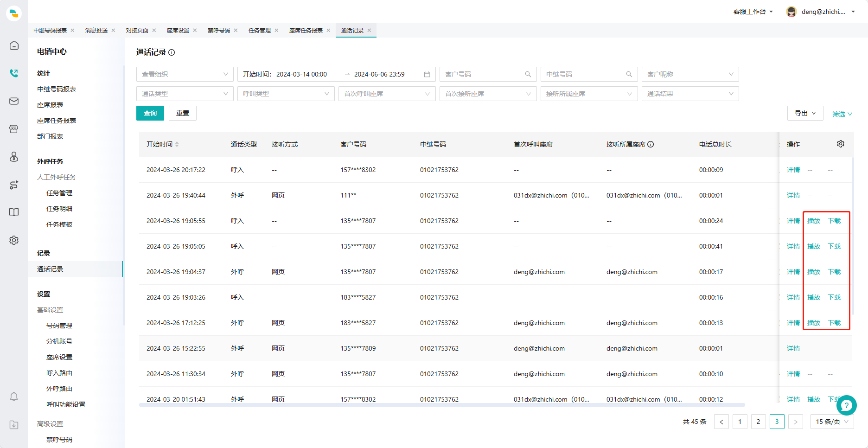Close the 中继号码报表 tab

pyautogui.click(x=72, y=30)
